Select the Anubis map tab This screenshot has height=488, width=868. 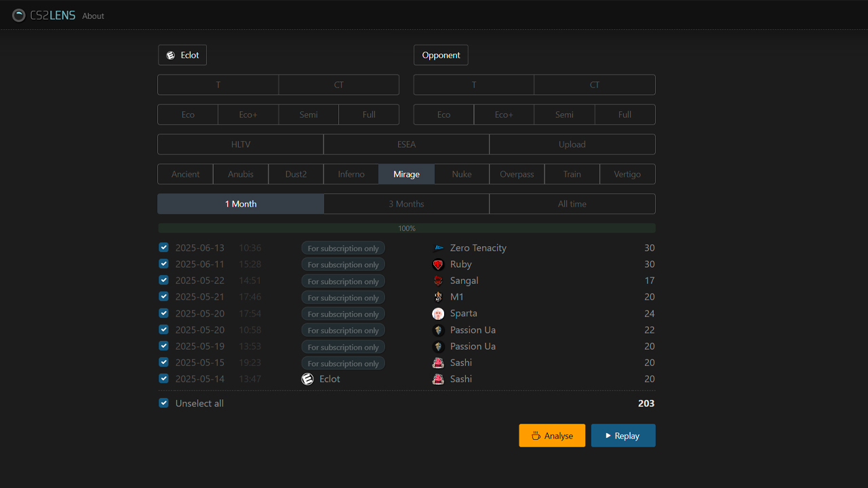(x=241, y=174)
